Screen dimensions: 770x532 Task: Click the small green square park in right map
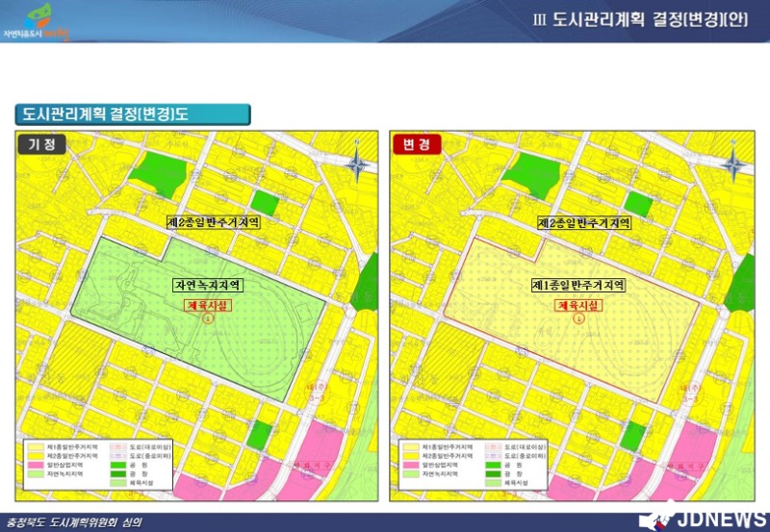pyautogui.click(x=637, y=202)
